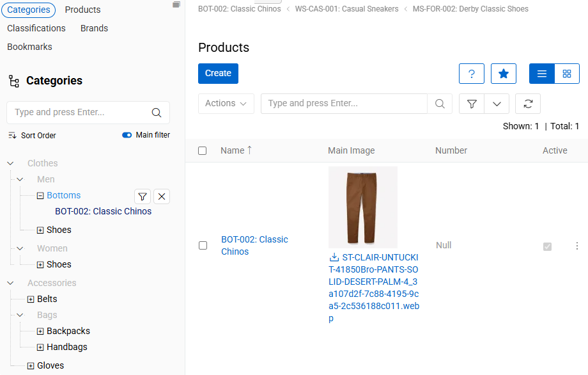The width and height of the screenshot is (588, 375).
Task: Click the help question mark icon
Action: (x=471, y=74)
